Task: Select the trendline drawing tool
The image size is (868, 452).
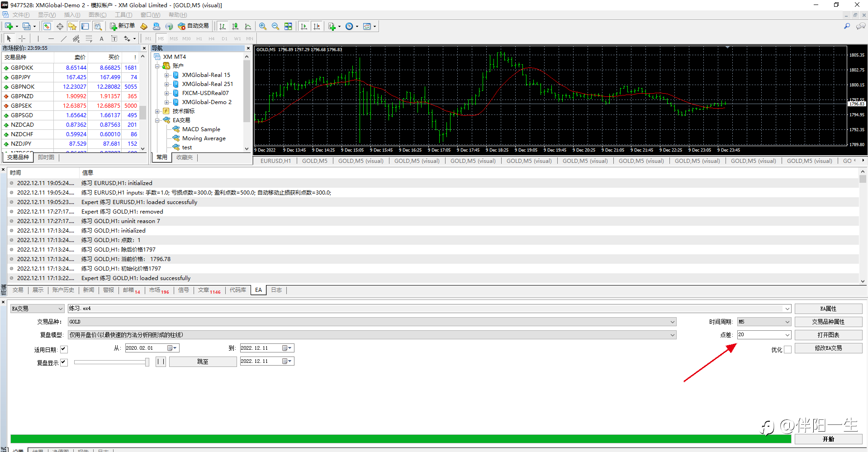Action: (x=63, y=38)
